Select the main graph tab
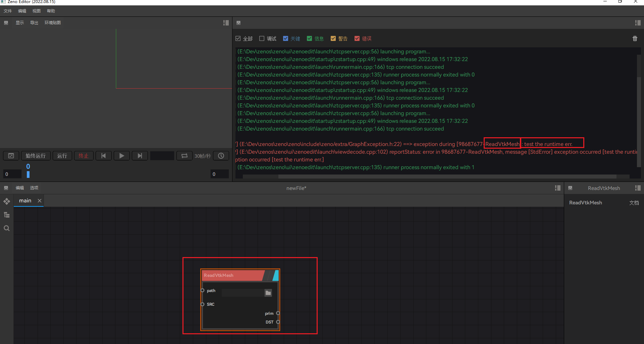Image resolution: width=644 pixels, height=344 pixels. [25, 201]
